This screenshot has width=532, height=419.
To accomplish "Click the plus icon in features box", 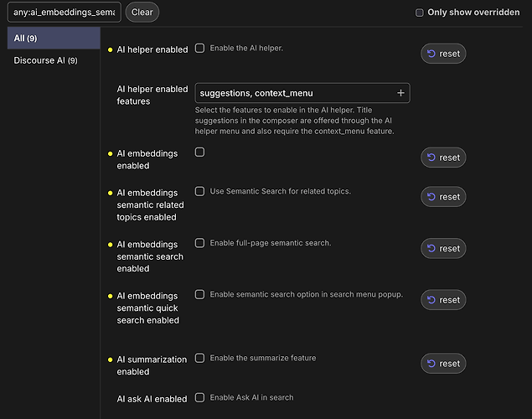I will click(400, 93).
